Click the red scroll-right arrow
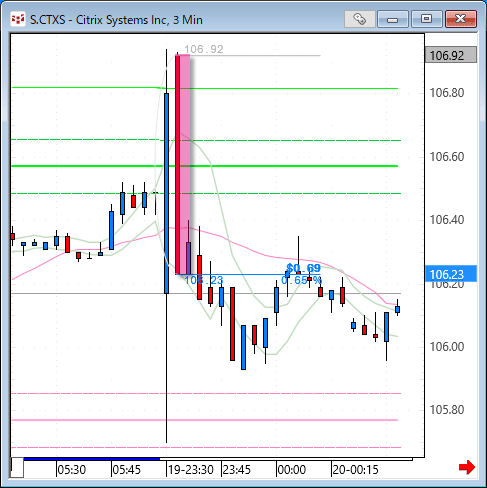This screenshot has height=488, width=487. click(x=466, y=467)
